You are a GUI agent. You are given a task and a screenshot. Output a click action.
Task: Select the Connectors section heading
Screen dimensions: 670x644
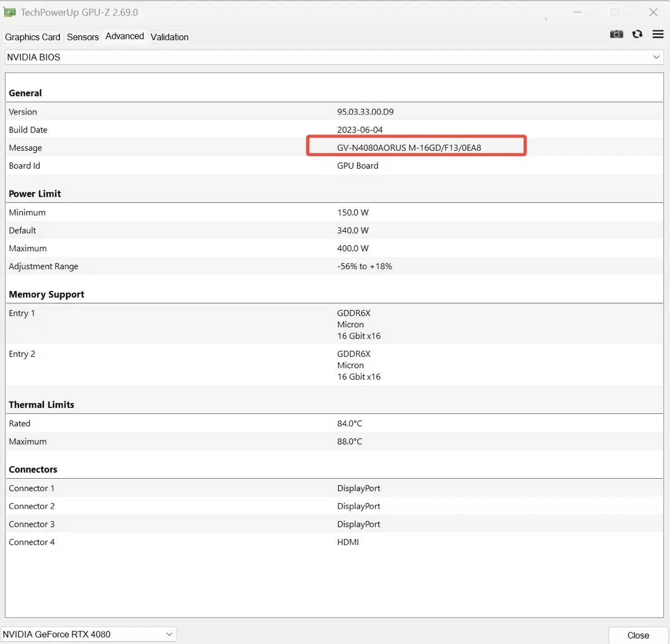click(33, 469)
